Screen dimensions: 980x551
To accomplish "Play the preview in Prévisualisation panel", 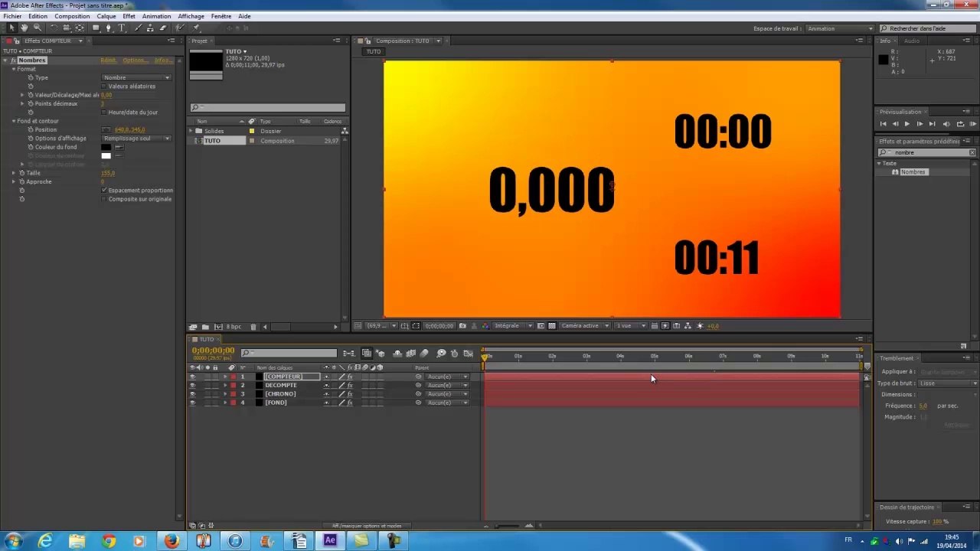I will click(x=907, y=124).
